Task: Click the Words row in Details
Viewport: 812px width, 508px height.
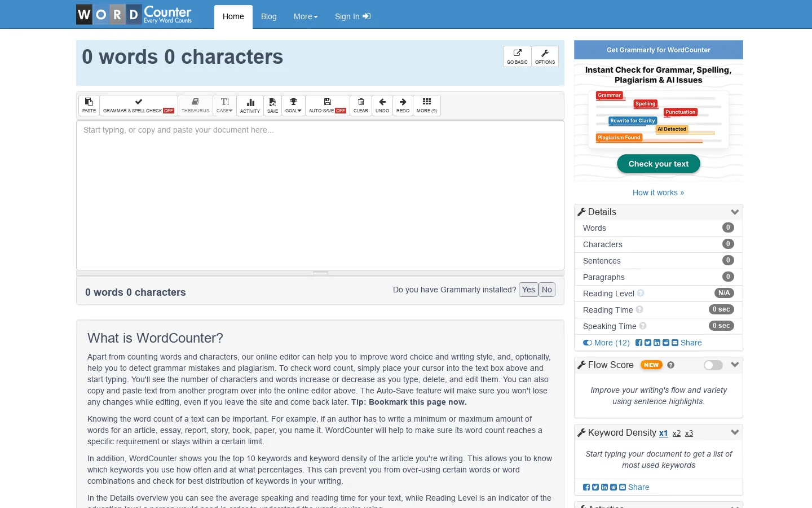Action: (659, 228)
